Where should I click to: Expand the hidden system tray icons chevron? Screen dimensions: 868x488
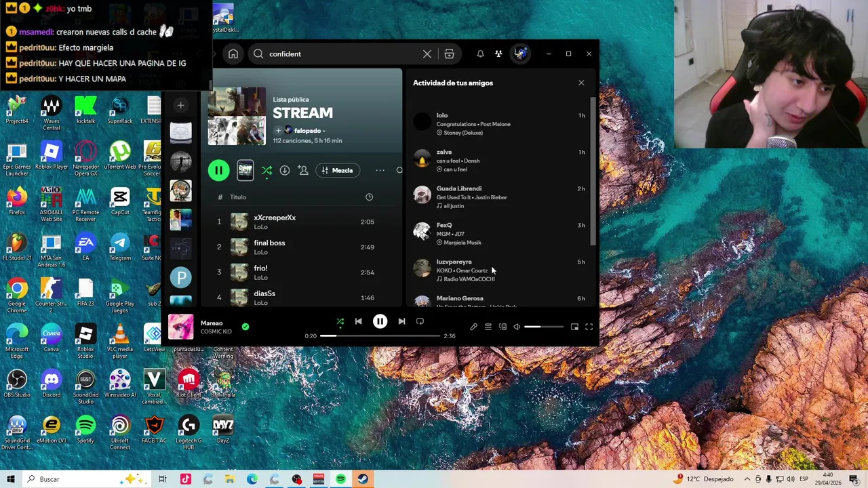(747, 479)
